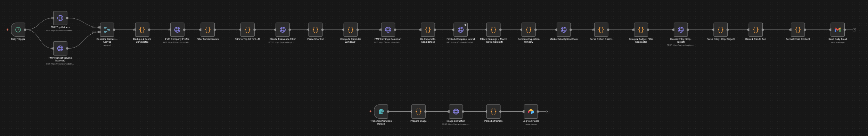Select the Filter Fundamentals code node
This screenshot has height=136, width=868.
[208, 30]
